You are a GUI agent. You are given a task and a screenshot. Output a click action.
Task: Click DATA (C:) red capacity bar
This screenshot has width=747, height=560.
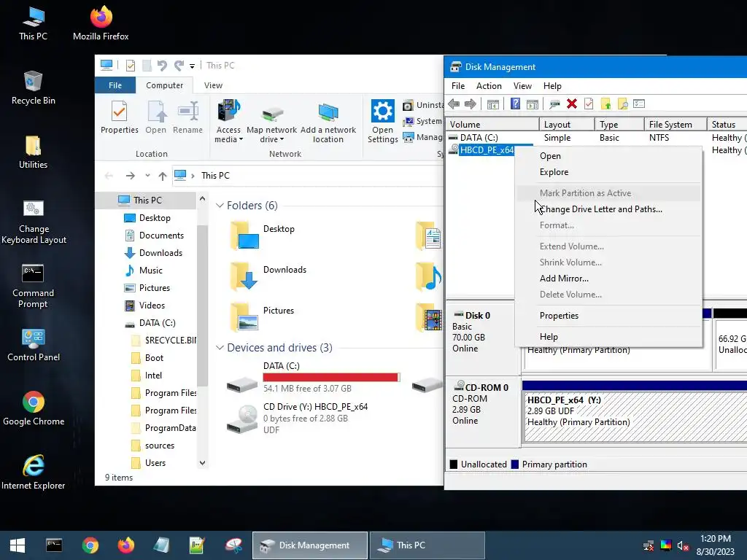click(x=332, y=377)
